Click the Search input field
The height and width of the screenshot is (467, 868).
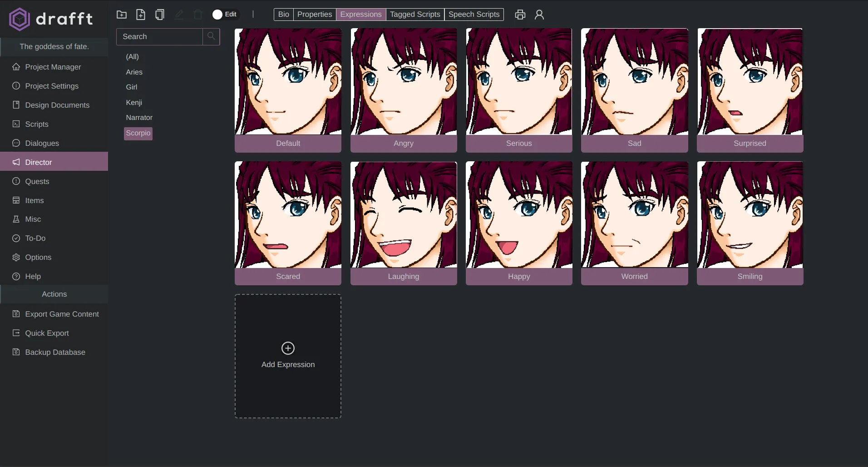160,36
